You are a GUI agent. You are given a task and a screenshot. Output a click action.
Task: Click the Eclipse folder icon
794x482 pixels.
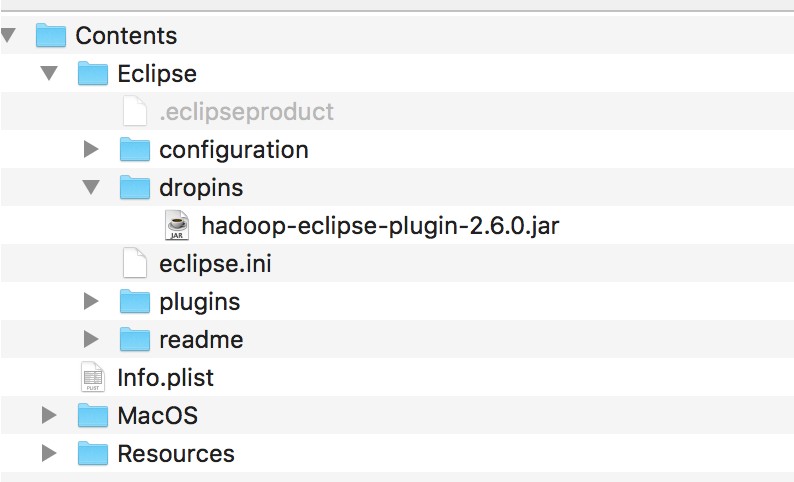pos(93,73)
